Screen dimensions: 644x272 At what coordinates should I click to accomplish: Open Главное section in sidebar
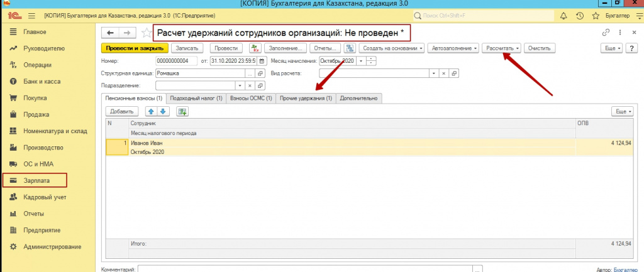click(x=35, y=31)
